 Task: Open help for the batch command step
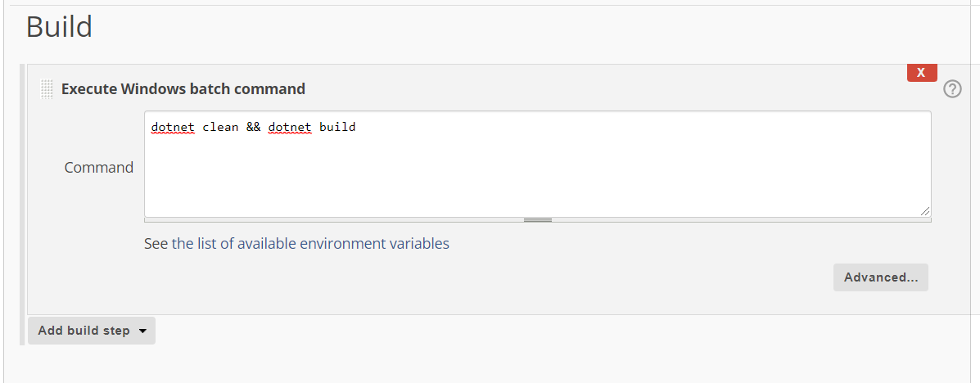(952, 89)
